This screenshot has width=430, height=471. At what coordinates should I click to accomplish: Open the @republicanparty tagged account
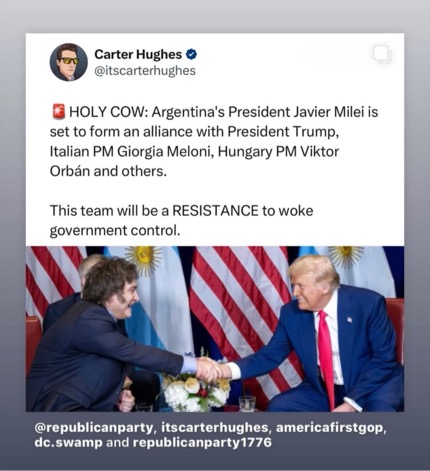tap(94, 428)
